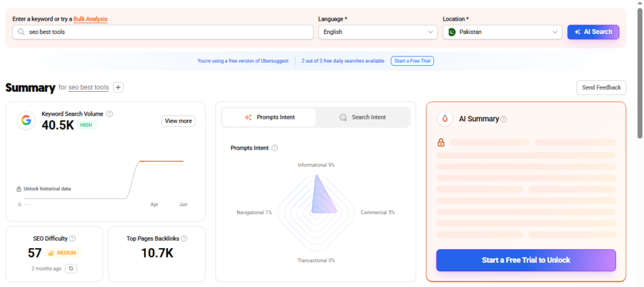This screenshot has width=644, height=287.
Task: Focus the keyword input containing 'seo best tools'
Action: [163, 32]
